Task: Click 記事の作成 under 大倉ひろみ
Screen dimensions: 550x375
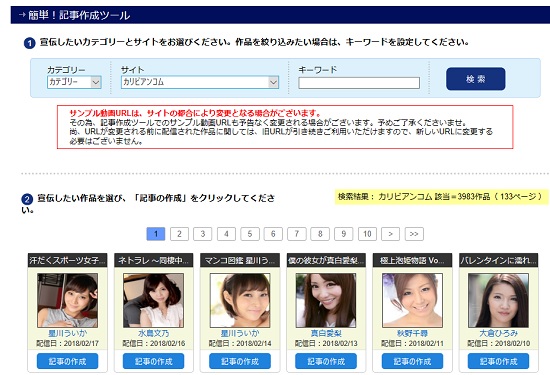Action: tap(498, 361)
